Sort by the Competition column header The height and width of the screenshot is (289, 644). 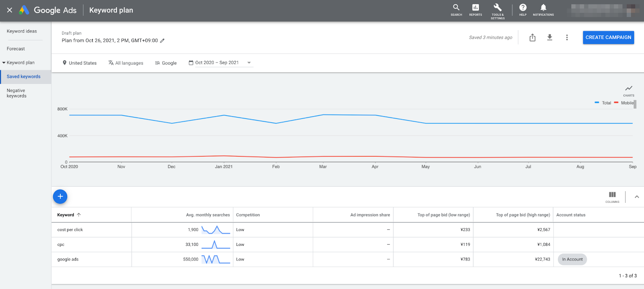(x=248, y=215)
